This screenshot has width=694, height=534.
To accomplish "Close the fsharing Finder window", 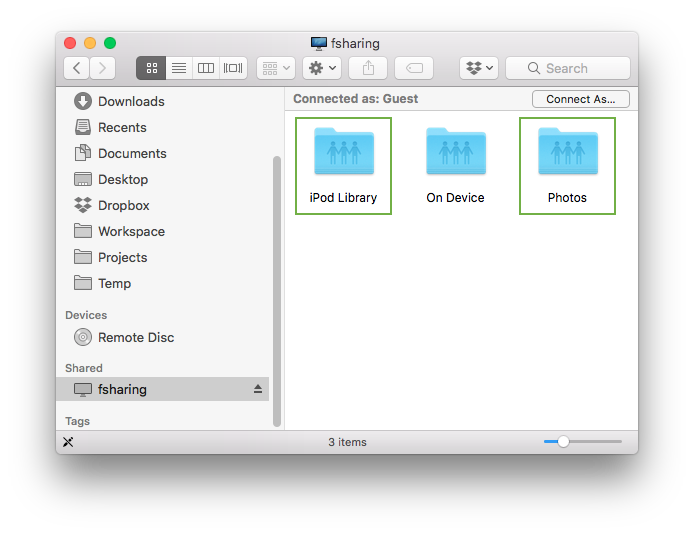I will 70,43.
